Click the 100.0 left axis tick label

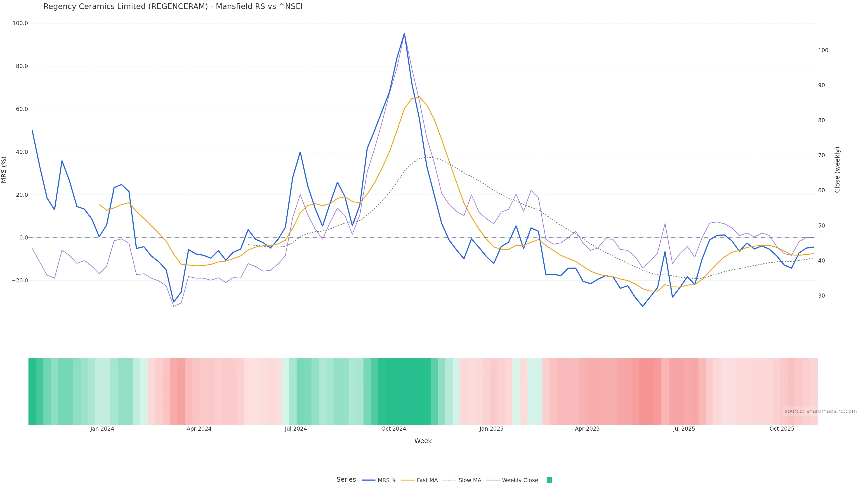(x=20, y=23)
